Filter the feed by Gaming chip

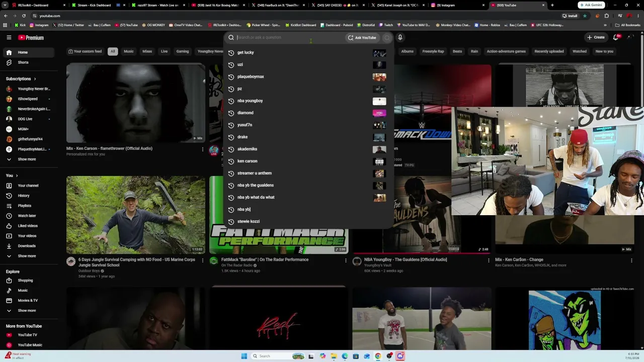pyautogui.click(x=183, y=51)
